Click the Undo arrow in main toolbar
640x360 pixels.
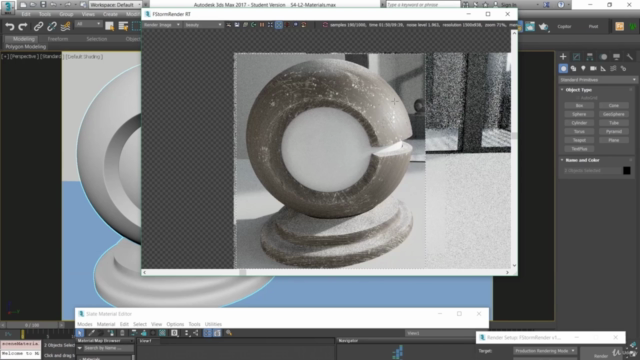pos(10,27)
